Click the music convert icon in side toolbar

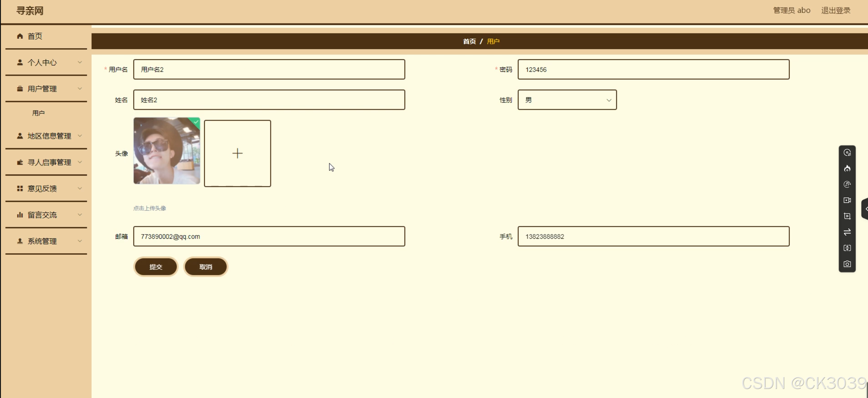(x=847, y=184)
